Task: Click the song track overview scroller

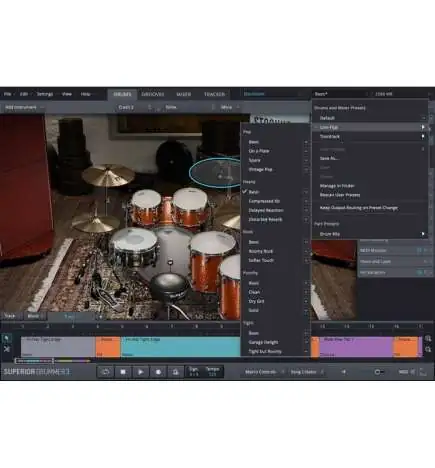Action: (x=34, y=361)
